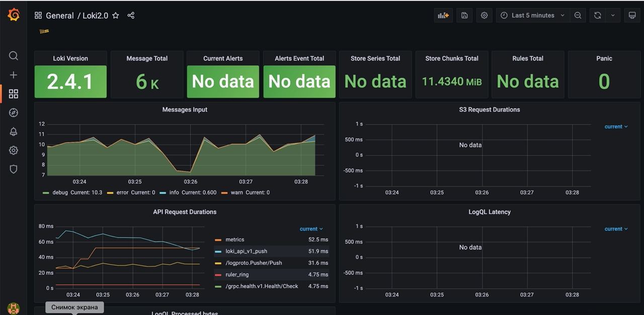Click the Rules Total panel title
This screenshot has height=315, width=644.
point(528,58)
